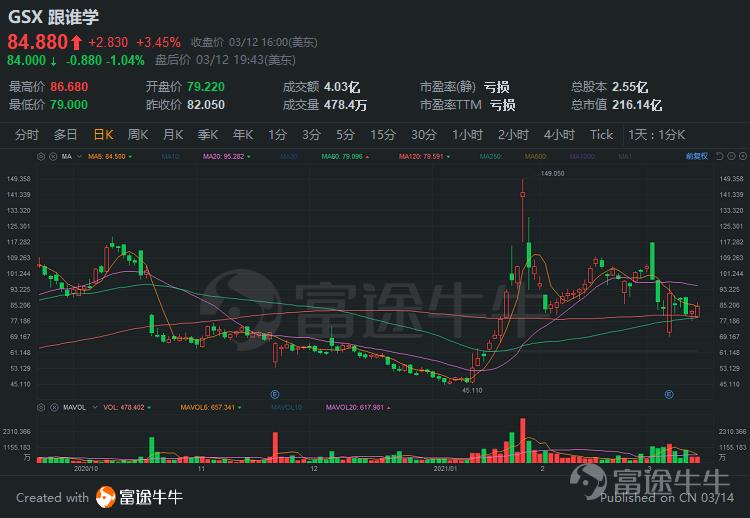750x518 pixels.
Task: Expand the MA indicator dropdown
Action: click(x=79, y=156)
